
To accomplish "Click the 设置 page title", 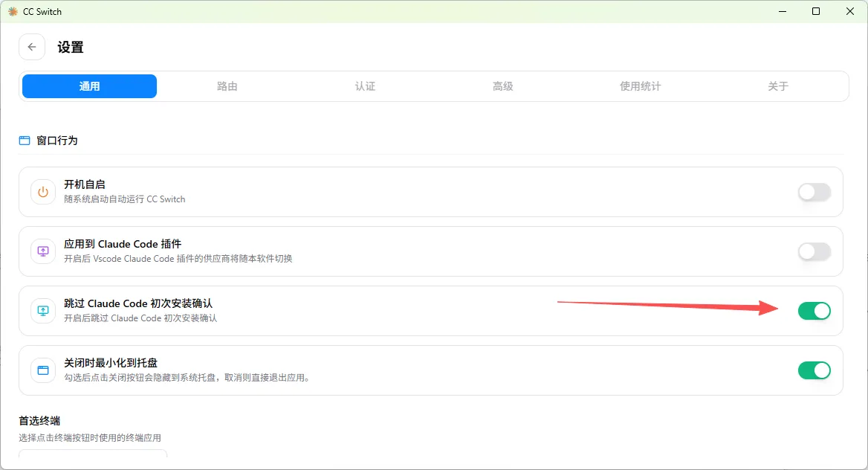I will point(71,47).
